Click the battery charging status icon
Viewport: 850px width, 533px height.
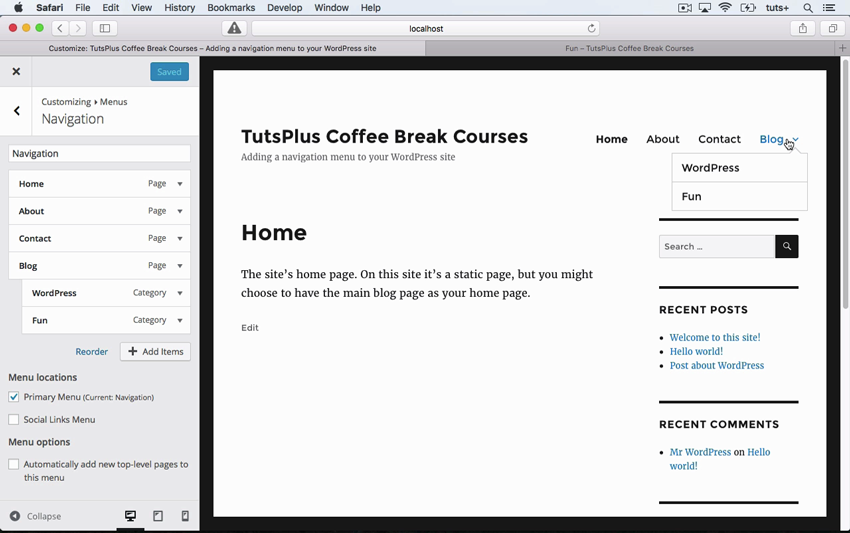[x=748, y=8]
